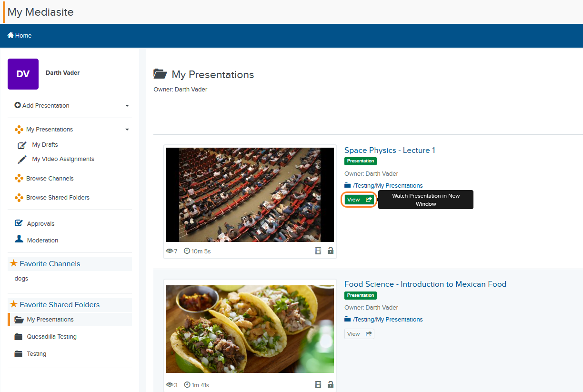
Task: Collapse the My Presentations dropdown arrow
Action: tap(127, 130)
